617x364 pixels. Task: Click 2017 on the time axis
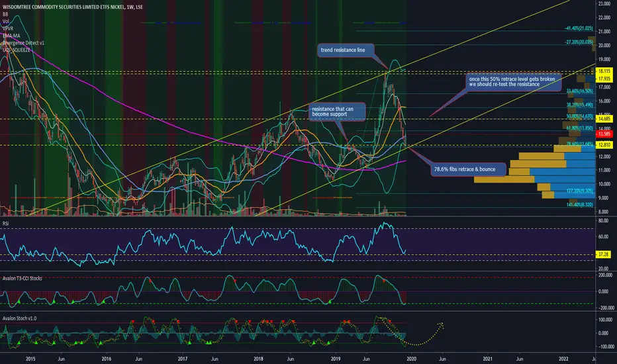pyautogui.click(x=182, y=359)
